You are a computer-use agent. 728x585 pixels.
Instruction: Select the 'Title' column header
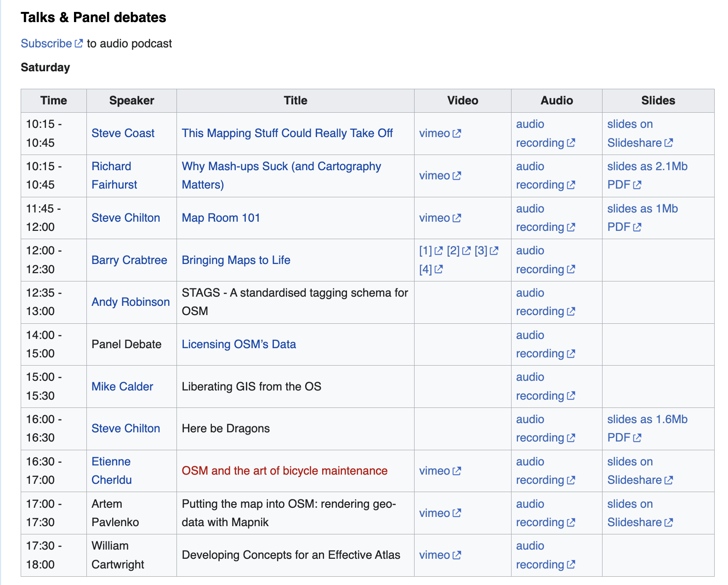coord(296,101)
